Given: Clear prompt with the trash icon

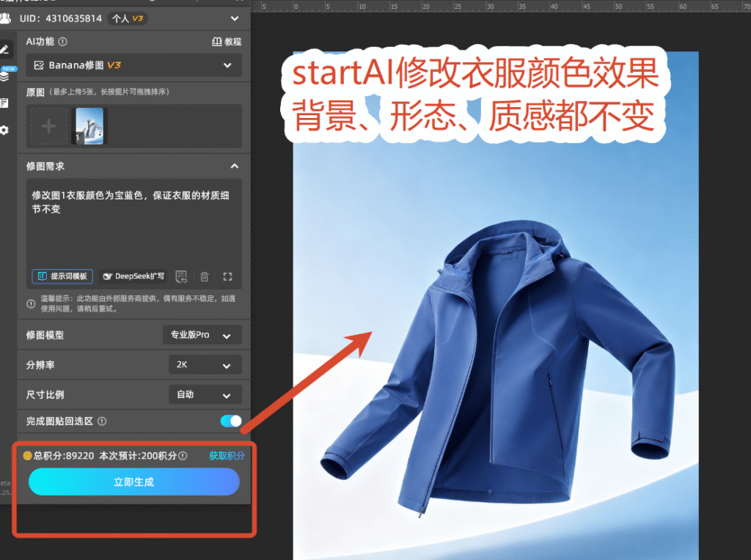Looking at the screenshot, I should [205, 276].
